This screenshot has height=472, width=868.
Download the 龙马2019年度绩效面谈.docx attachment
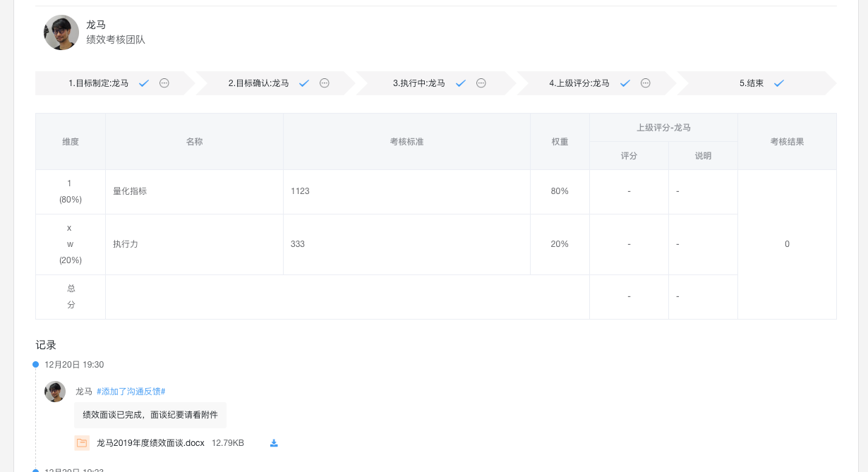pyautogui.click(x=275, y=443)
